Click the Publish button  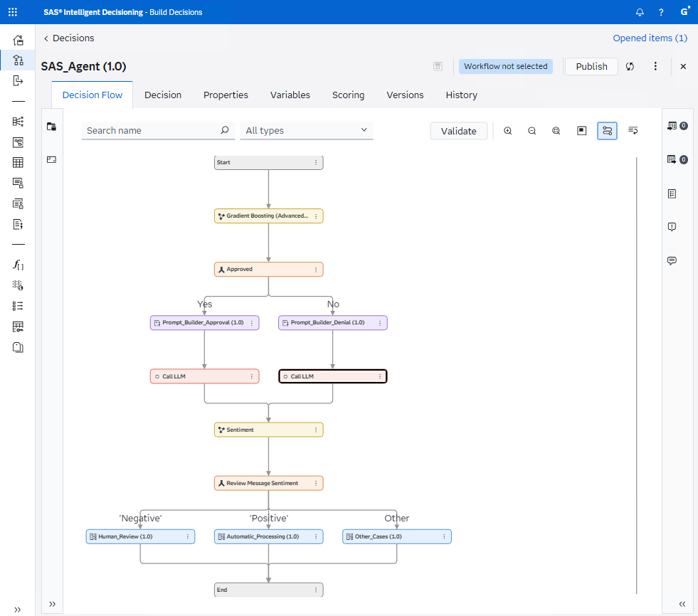[591, 65]
